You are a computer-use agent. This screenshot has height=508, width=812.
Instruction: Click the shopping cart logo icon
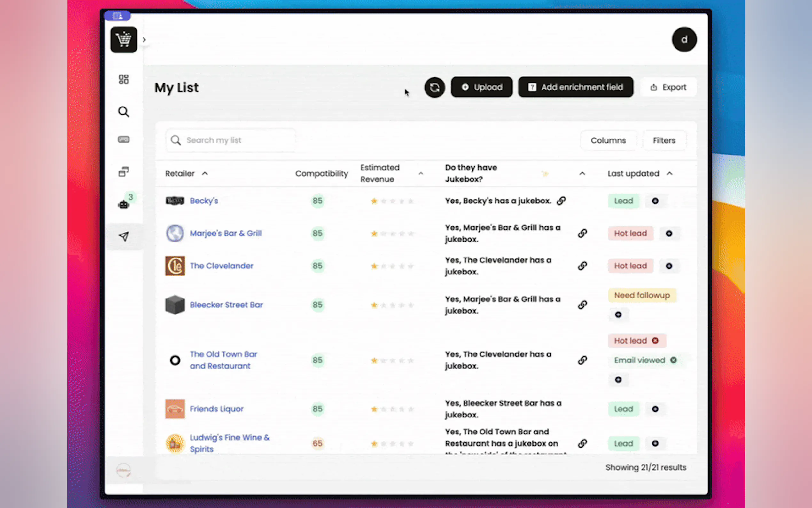tap(123, 40)
